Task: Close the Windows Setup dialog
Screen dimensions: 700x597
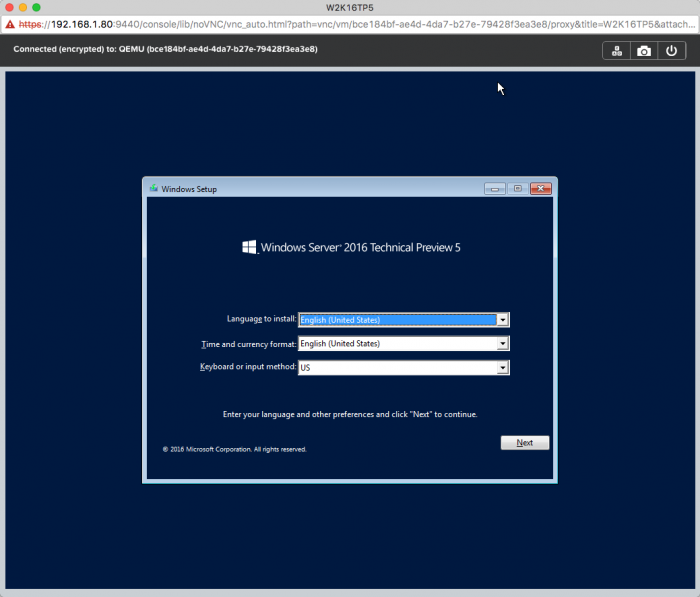Action: pyautogui.click(x=541, y=188)
